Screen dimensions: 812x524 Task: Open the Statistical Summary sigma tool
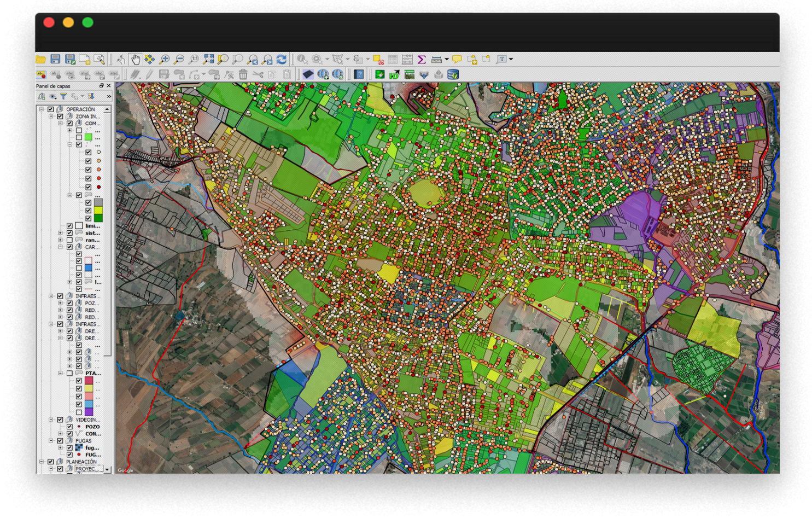pyautogui.click(x=422, y=59)
